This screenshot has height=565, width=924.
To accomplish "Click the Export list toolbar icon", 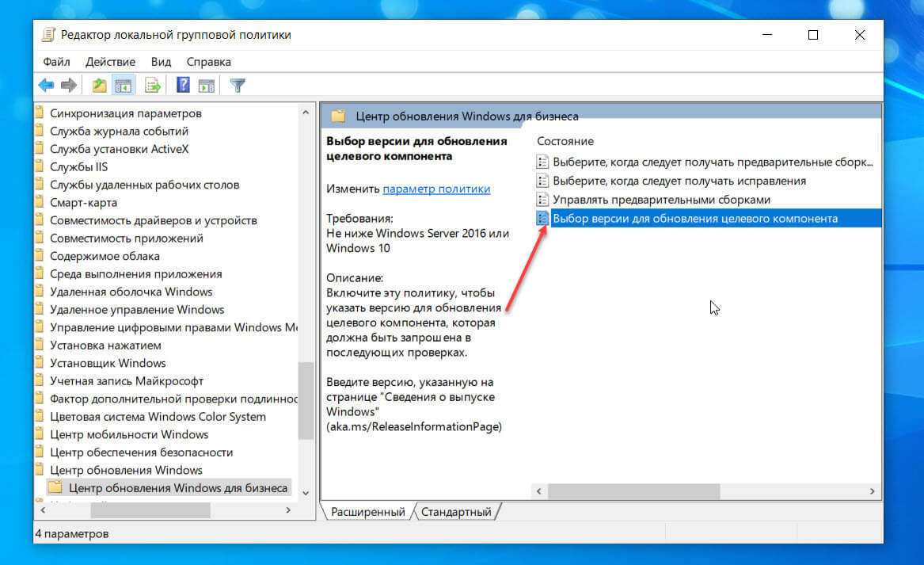I will pyautogui.click(x=153, y=86).
